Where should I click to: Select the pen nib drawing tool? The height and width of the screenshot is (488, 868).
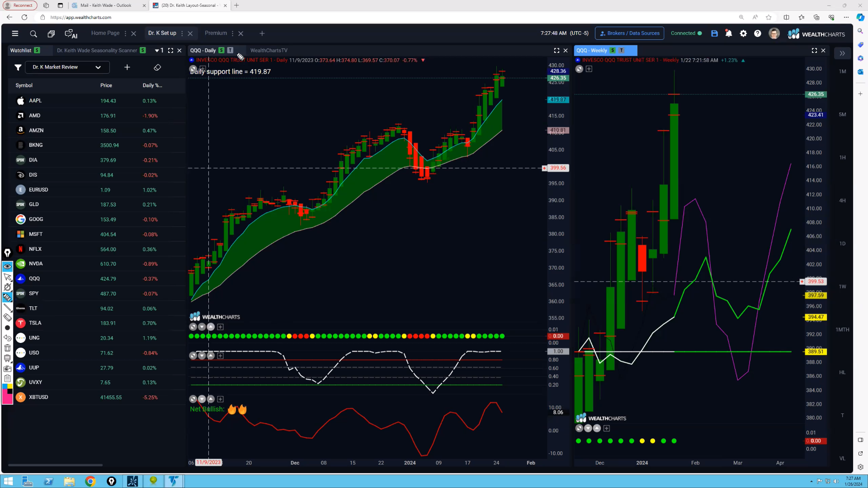click(x=7, y=253)
